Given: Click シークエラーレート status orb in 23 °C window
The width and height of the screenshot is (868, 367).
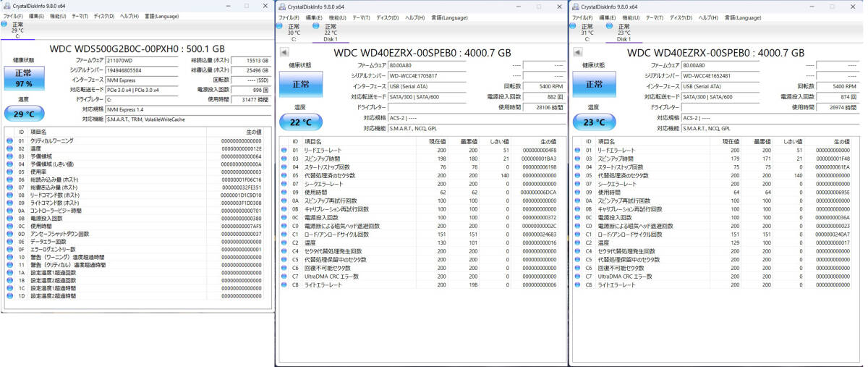Looking at the screenshot, I should point(577,183).
